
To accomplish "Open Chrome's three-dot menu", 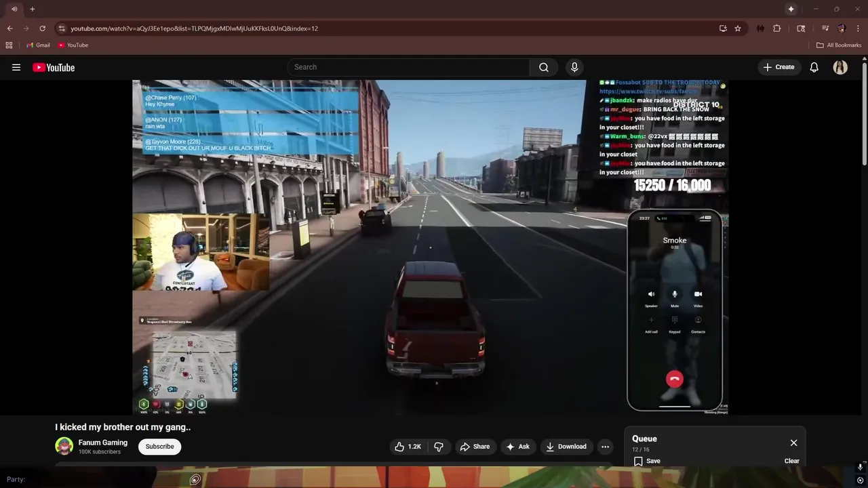I will [858, 28].
